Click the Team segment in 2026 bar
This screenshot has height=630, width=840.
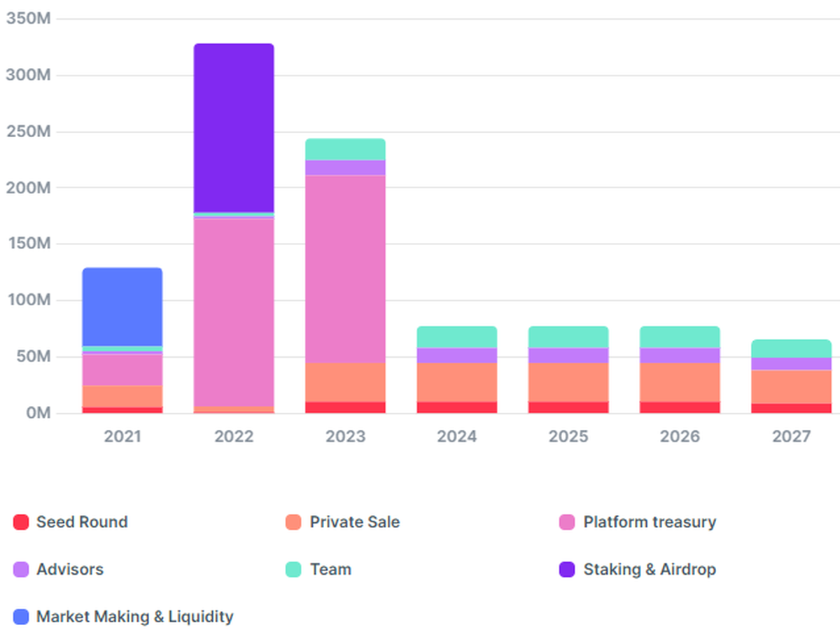[x=679, y=337]
